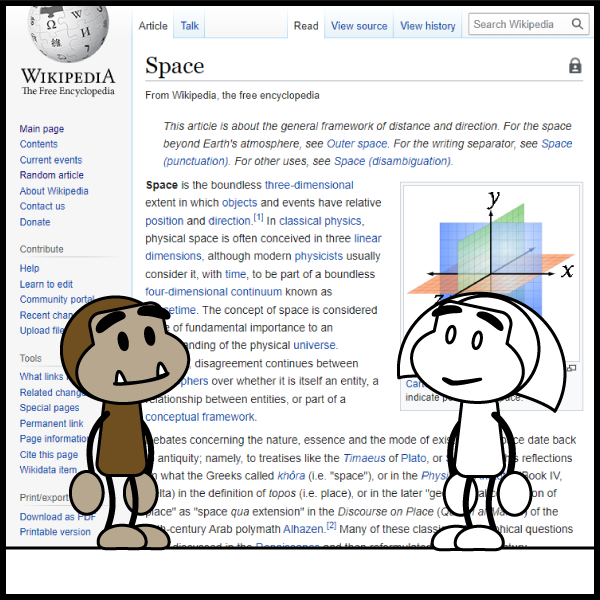The height and width of the screenshot is (600, 600).
Task: Click the page protection padlock icon
Action: (x=575, y=66)
